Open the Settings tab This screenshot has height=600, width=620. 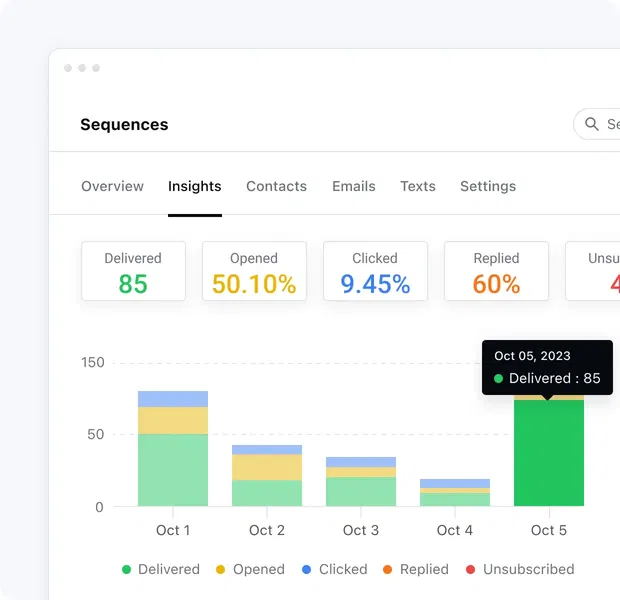tap(488, 186)
